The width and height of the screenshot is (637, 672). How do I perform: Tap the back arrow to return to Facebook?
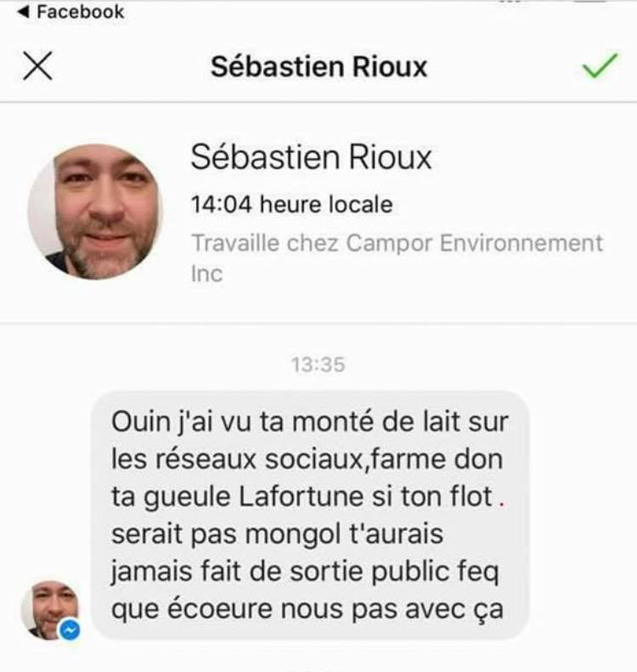tap(24, 12)
